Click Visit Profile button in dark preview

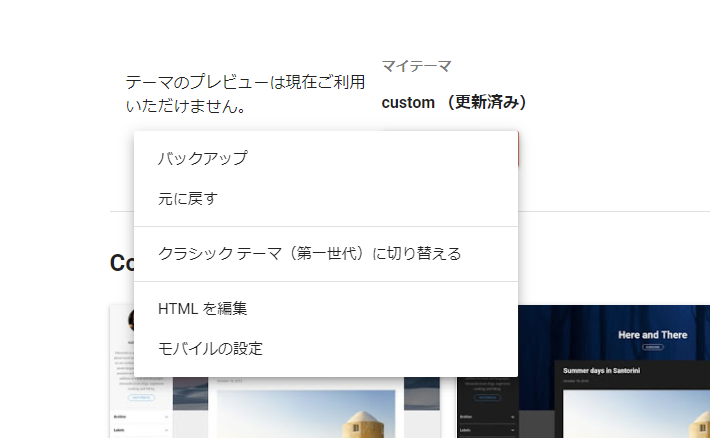[x=487, y=398]
